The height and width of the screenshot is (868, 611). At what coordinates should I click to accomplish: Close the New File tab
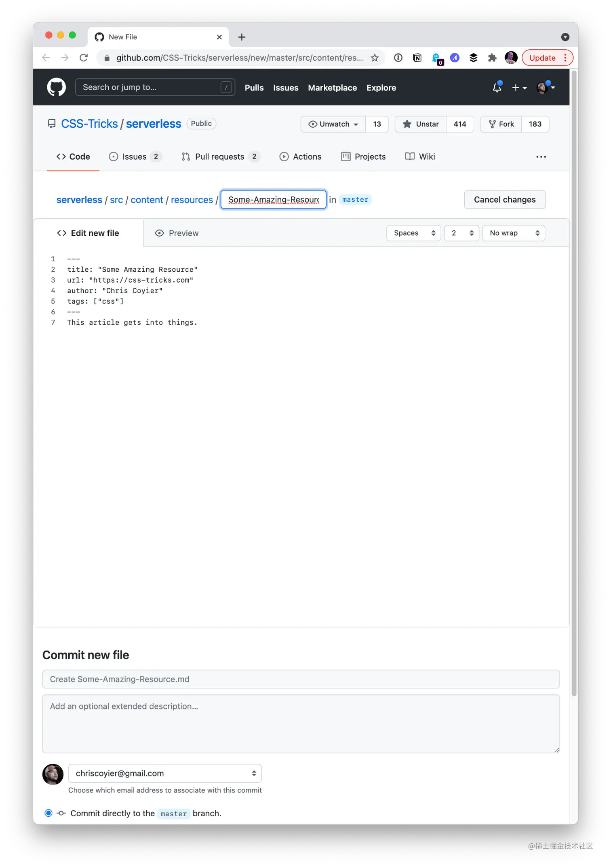coord(219,37)
